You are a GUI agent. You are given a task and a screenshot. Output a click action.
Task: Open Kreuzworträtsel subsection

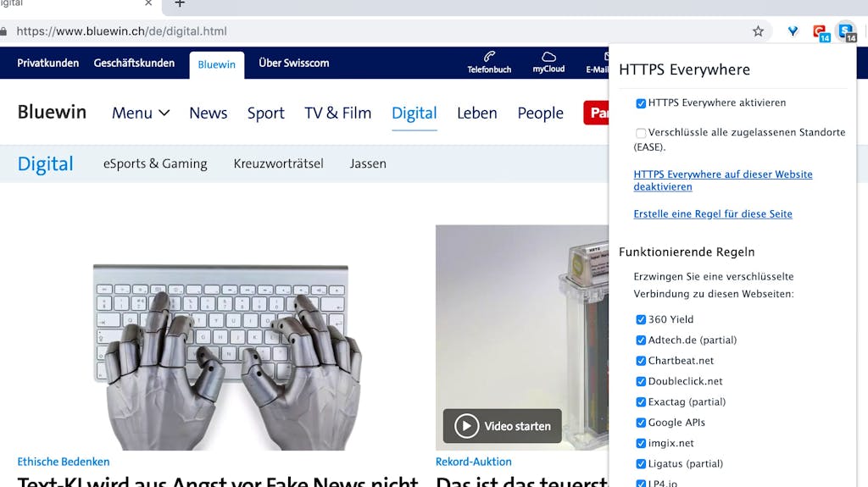pyautogui.click(x=278, y=163)
